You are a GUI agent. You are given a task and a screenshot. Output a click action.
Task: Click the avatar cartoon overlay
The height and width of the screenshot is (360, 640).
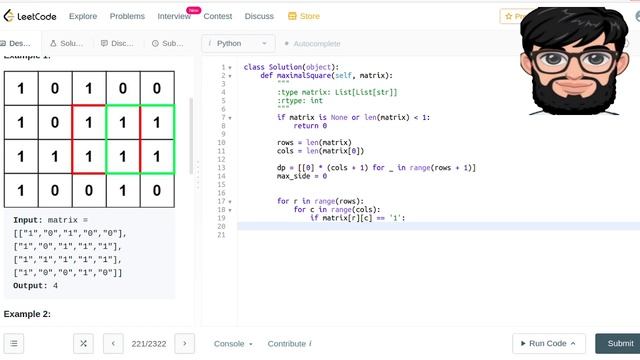coord(574,61)
